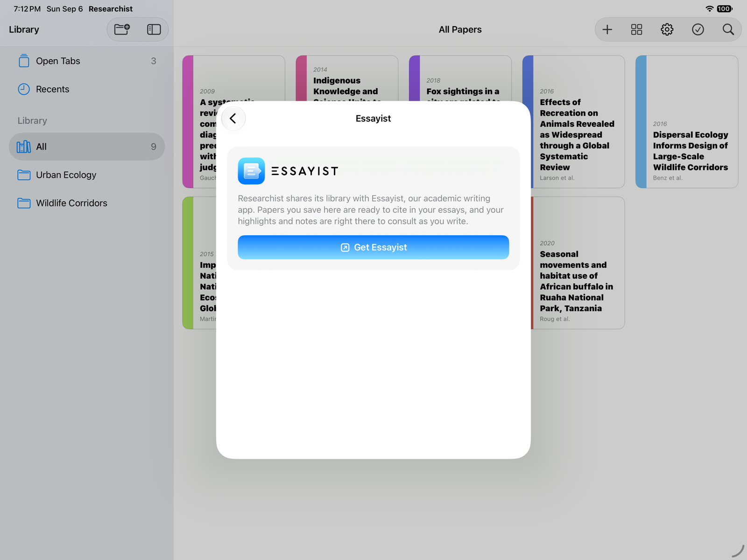The width and height of the screenshot is (747, 560).
Task: Click the blue spine of Dispersal Ecology card
Action: [641, 122]
